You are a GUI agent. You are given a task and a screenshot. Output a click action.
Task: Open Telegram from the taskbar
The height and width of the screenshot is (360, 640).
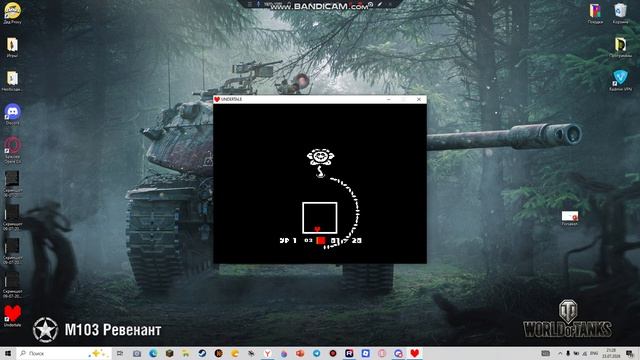(316, 353)
